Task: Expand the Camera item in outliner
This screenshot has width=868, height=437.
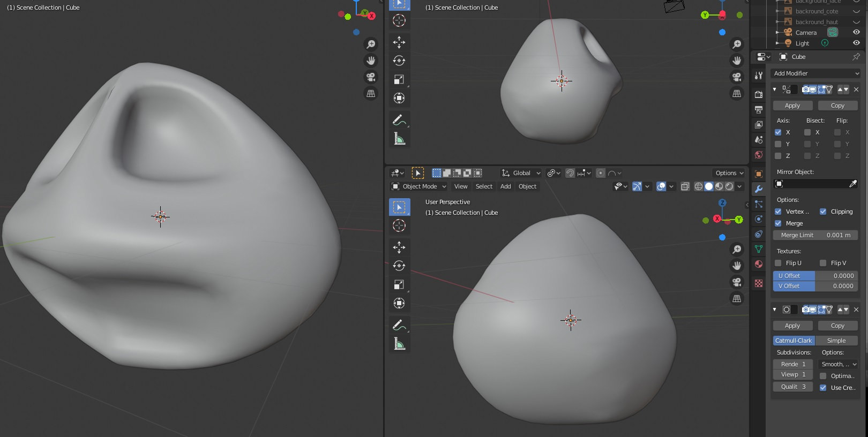Action: click(x=777, y=32)
